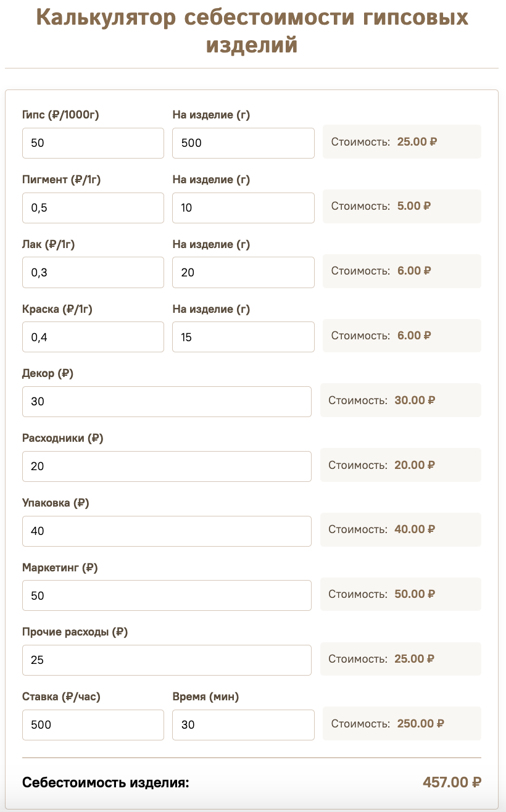Edit the Расходники cost field
Screen dimensions: 506x812
click(x=167, y=466)
